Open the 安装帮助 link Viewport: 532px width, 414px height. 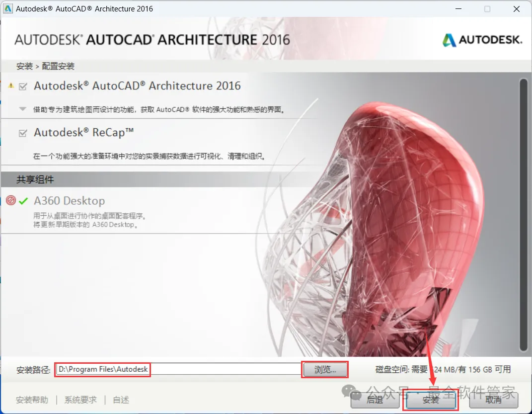(32, 400)
